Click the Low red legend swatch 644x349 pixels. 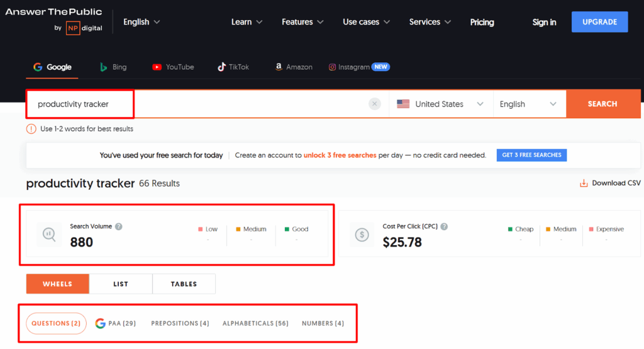pyautogui.click(x=201, y=229)
